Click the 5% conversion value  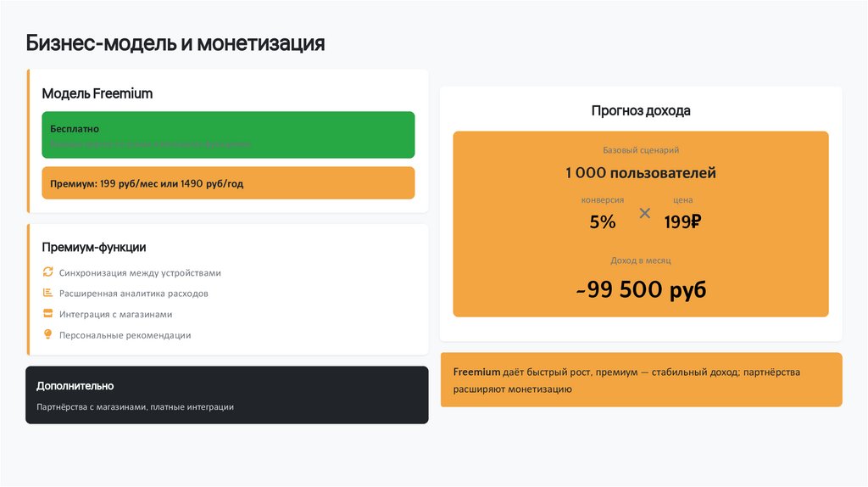pyautogui.click(x=603, y=222)
